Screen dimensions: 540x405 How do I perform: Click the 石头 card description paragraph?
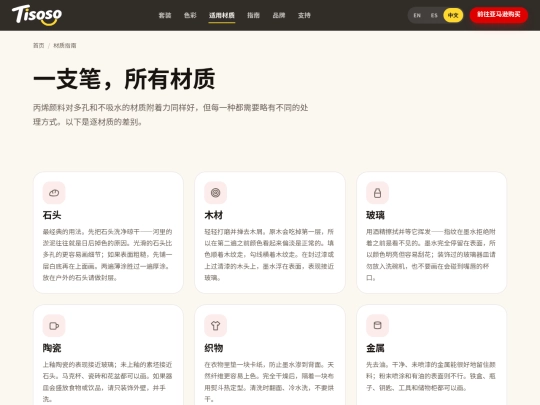coord(107,255)
